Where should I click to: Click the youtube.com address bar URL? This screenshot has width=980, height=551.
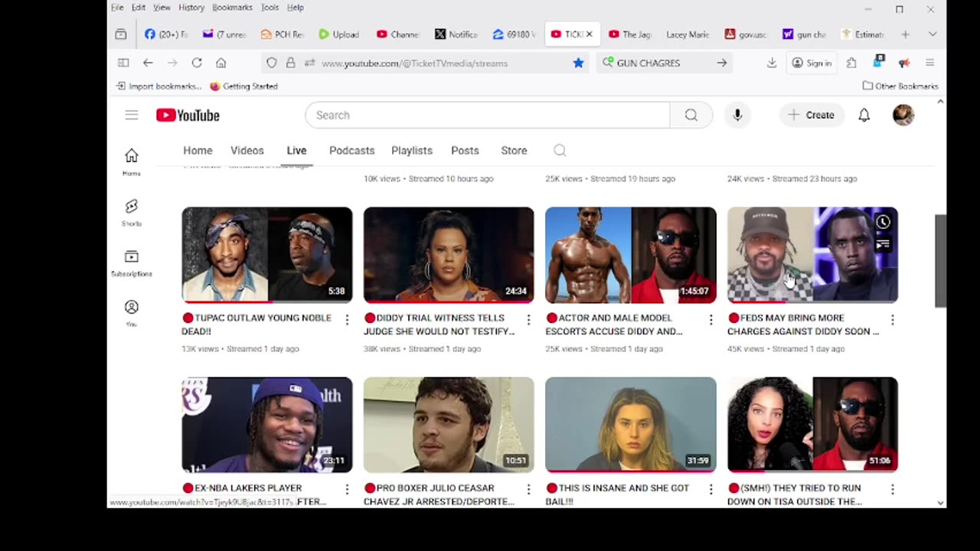[414, 64]
